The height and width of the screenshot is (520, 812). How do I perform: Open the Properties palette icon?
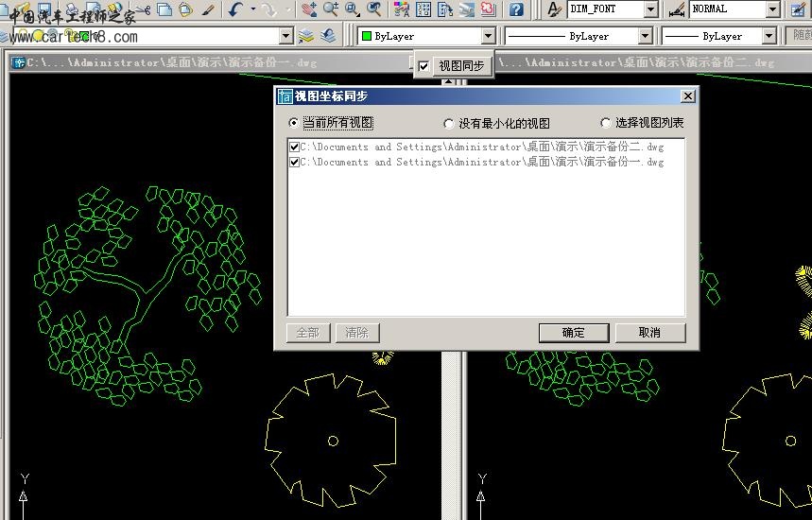(402, 9)
